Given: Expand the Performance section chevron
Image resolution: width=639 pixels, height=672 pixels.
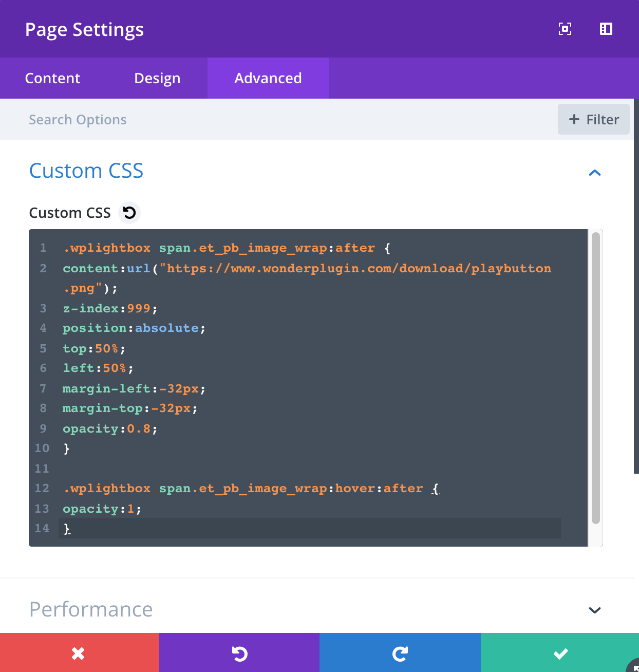Looking at the screenshot, I should (594, 610).
